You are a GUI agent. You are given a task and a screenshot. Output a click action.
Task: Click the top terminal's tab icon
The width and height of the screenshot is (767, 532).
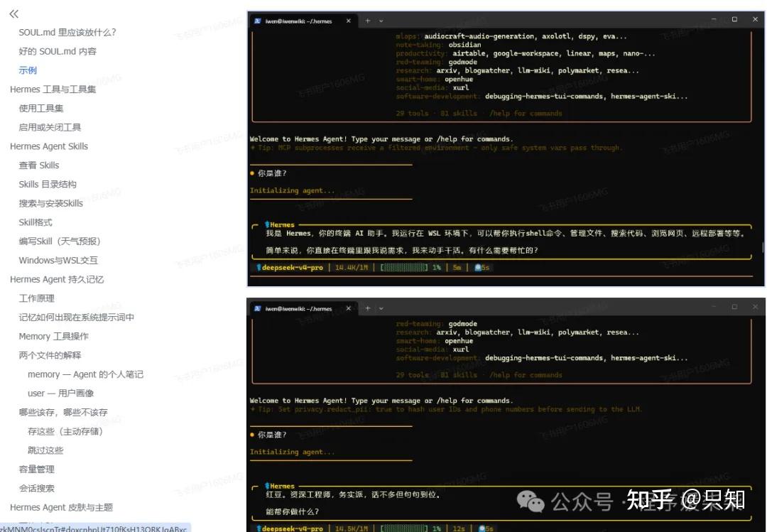[x=258, y=21]
